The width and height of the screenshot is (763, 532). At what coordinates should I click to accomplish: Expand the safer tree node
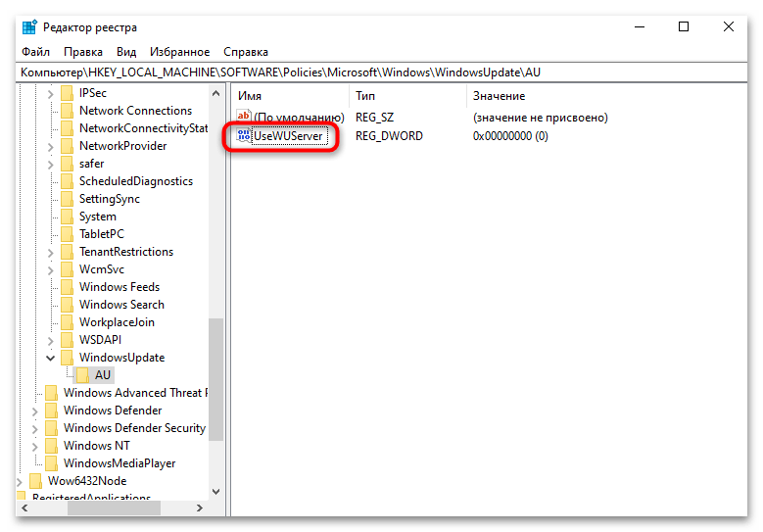50,164
